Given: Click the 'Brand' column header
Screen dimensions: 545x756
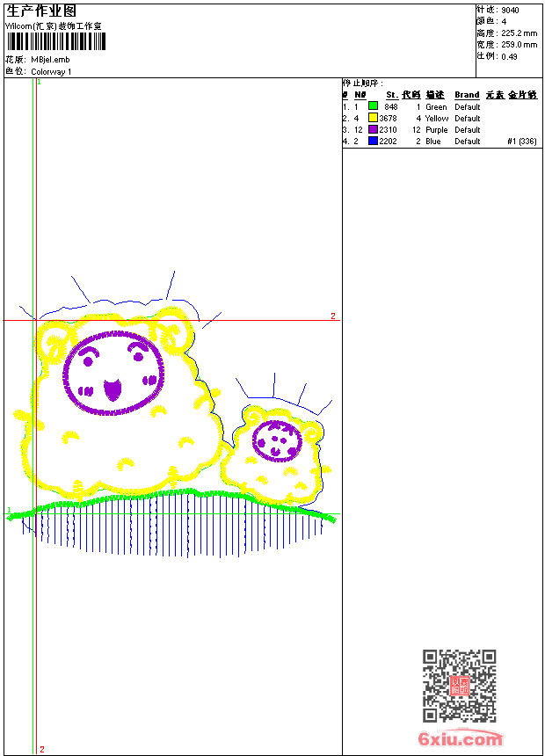Looking at the screenshot, I should 467,95.
